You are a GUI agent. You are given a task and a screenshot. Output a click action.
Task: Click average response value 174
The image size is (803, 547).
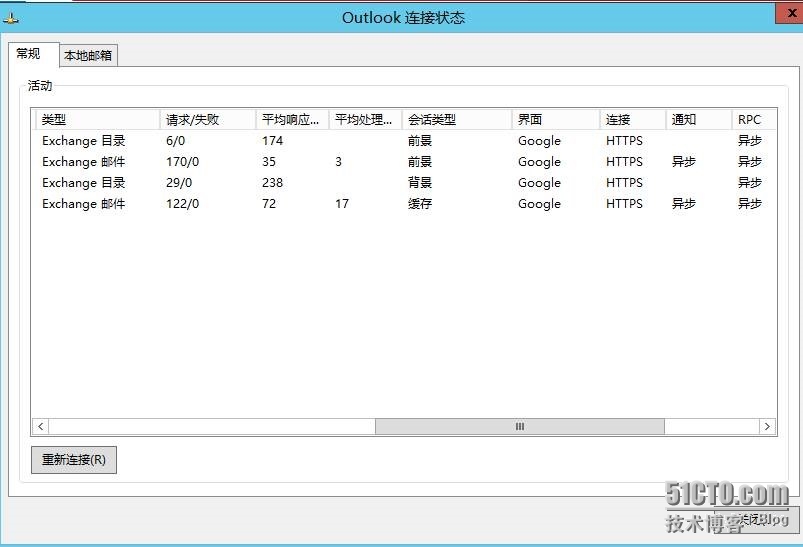[x=272, y=141]
